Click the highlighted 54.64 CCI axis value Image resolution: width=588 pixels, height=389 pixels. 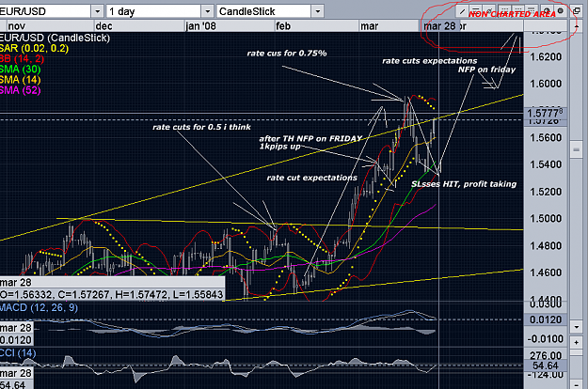[x=546, y=366]
